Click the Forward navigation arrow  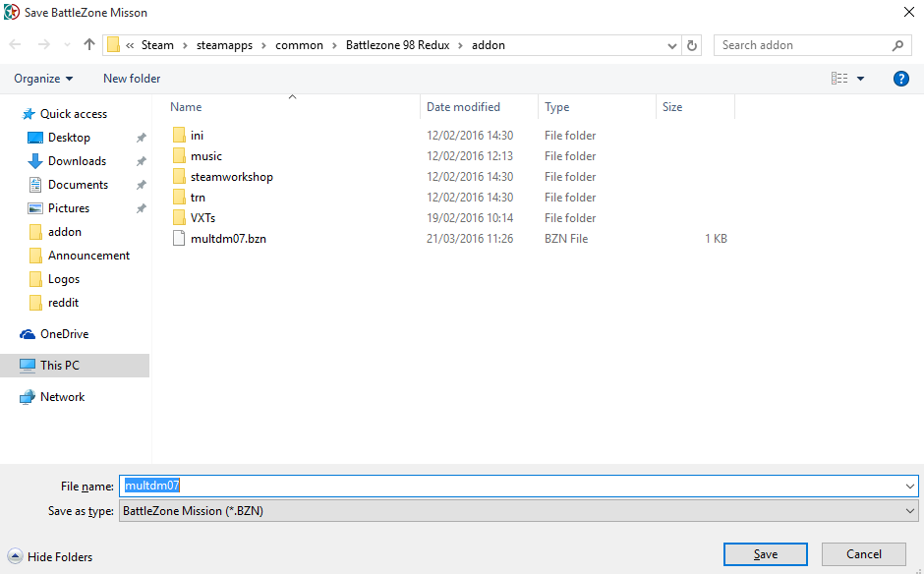43,45
